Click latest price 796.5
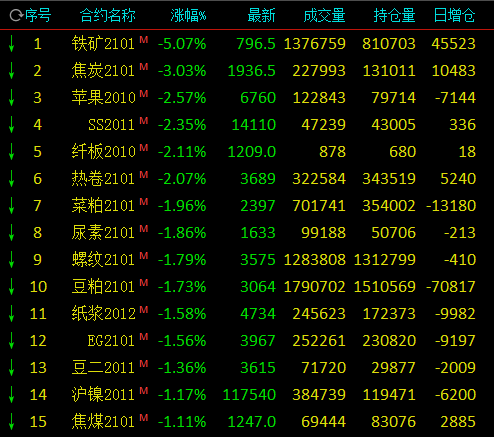This screenshot has height=437, width=494. [x=256, y=44]
